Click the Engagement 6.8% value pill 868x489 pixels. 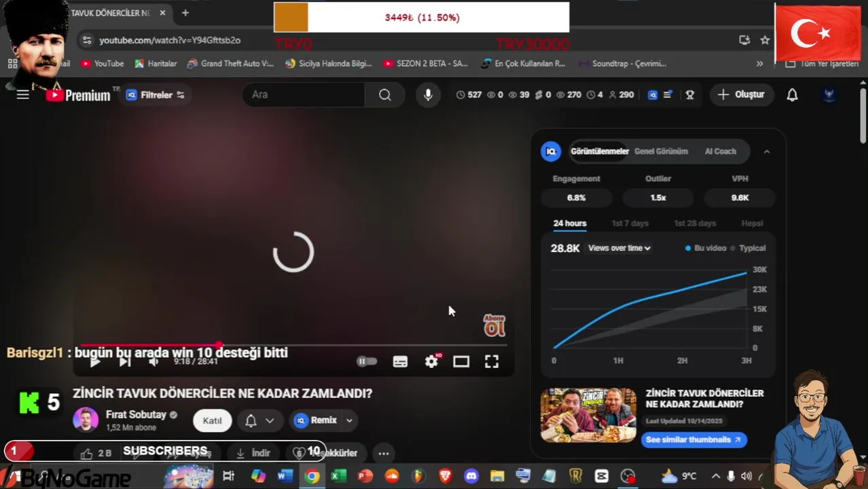(x=576, y=198)
